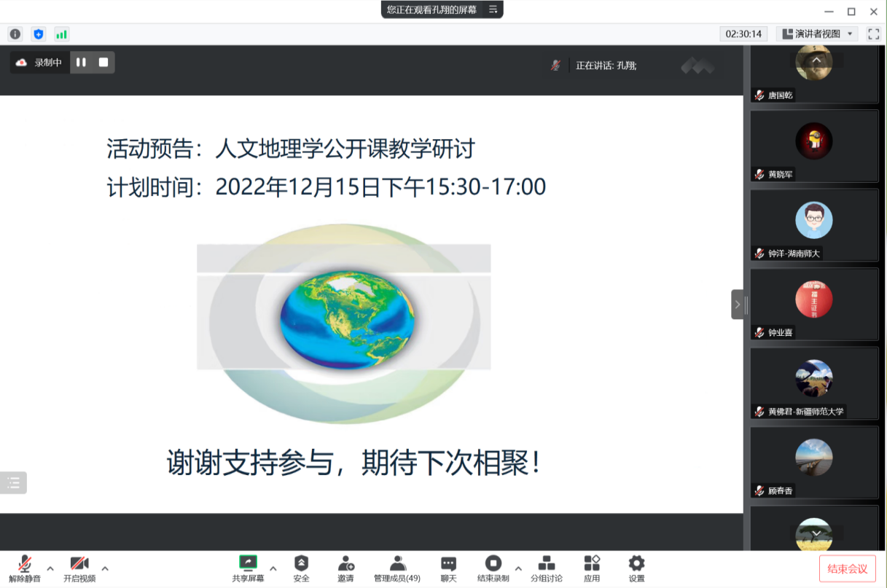Unmute the microphone
Viewport: 887px width, 588px height.
(25, 568)
